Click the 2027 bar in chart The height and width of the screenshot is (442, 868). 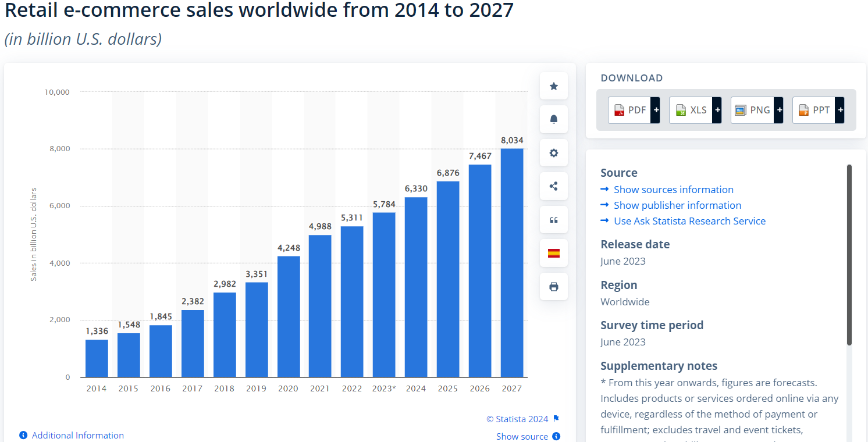pyautogui.click(x=511, y=263)
